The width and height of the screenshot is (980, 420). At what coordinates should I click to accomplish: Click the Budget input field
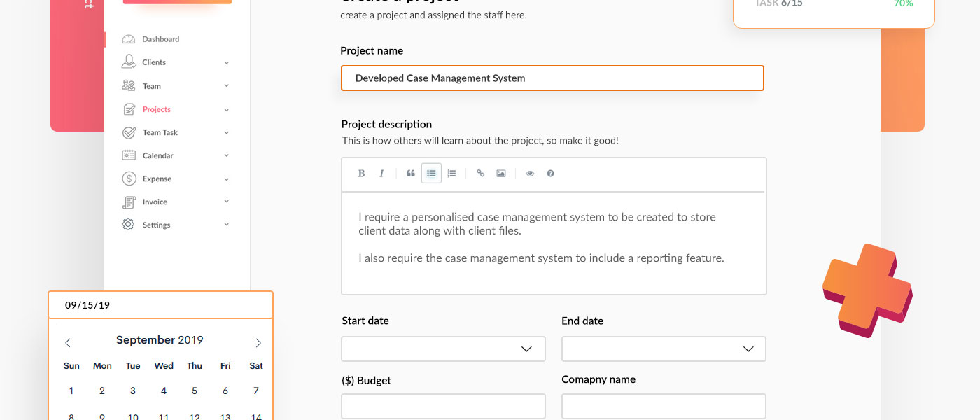click(x=443, y=407)
